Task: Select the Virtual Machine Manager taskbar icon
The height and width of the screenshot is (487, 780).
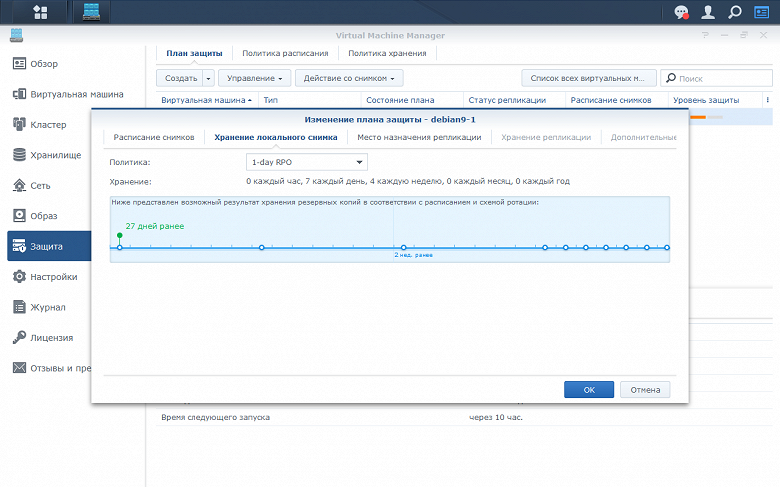Action: point(92,12)
